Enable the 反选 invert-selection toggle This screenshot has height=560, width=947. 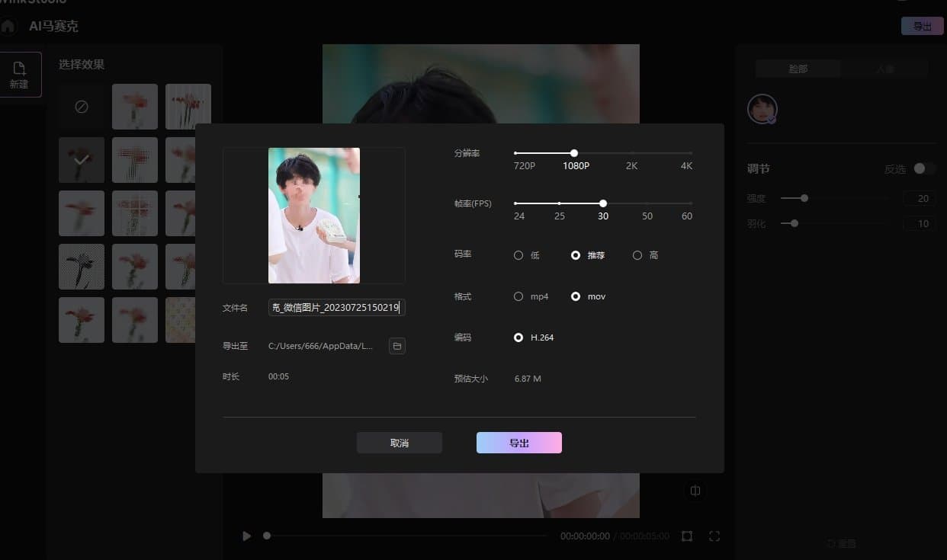click(925, 168)
